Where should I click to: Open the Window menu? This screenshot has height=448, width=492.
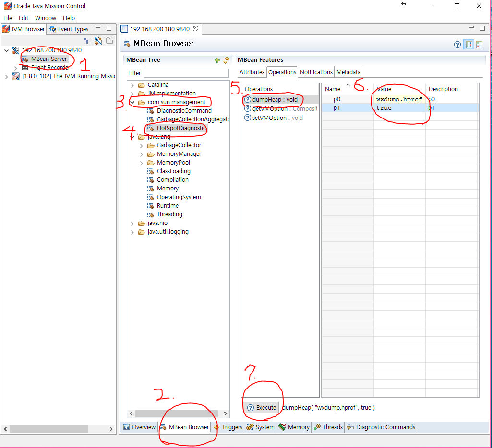pyautogui.click(x=46, y=18)
